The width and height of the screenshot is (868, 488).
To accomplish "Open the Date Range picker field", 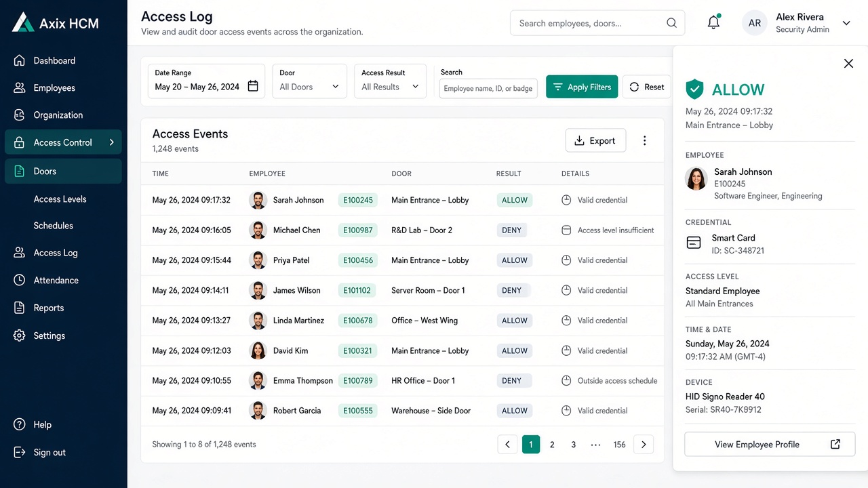I will pyautogui.click(x=206, y=81).
